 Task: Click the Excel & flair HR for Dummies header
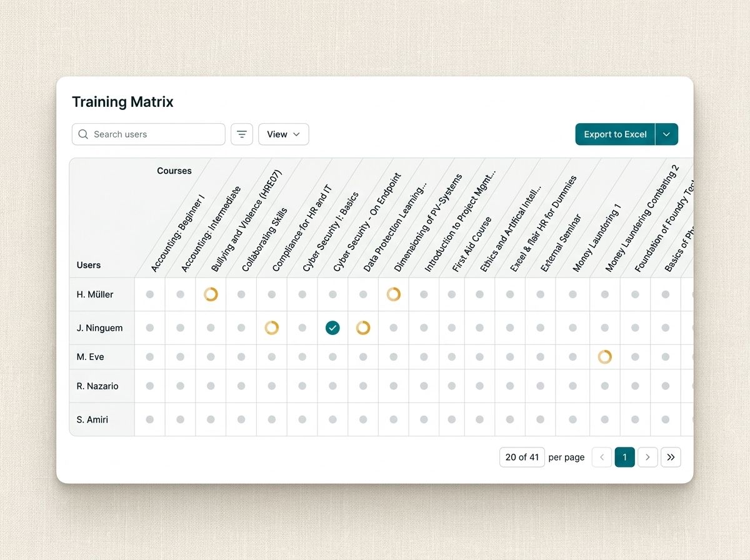(544, 223)
